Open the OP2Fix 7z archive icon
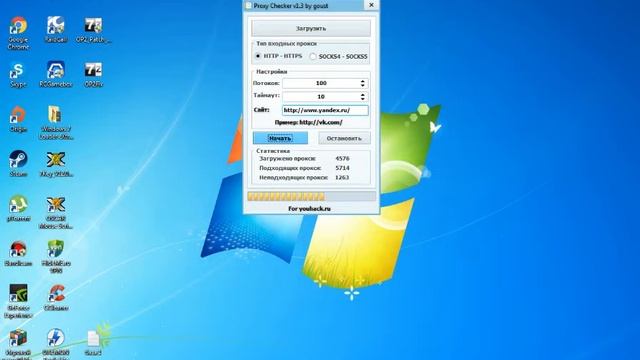 (x=93, y=71)
